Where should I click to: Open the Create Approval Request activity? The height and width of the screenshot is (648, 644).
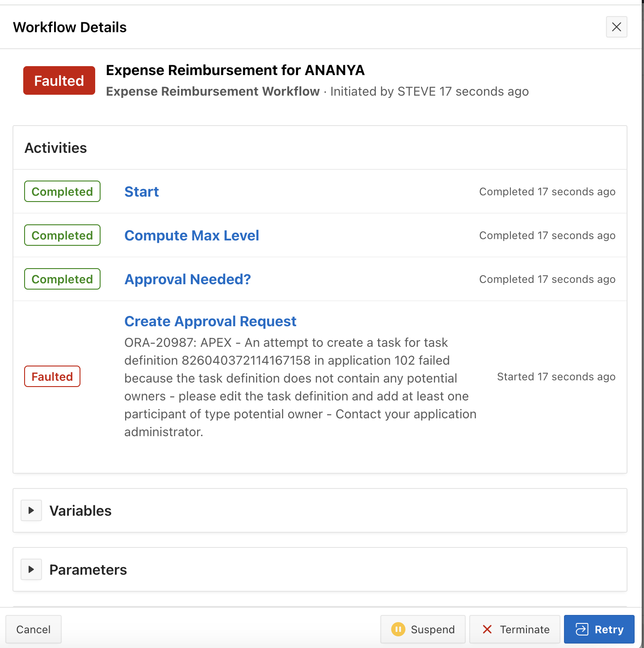(210, 321)
